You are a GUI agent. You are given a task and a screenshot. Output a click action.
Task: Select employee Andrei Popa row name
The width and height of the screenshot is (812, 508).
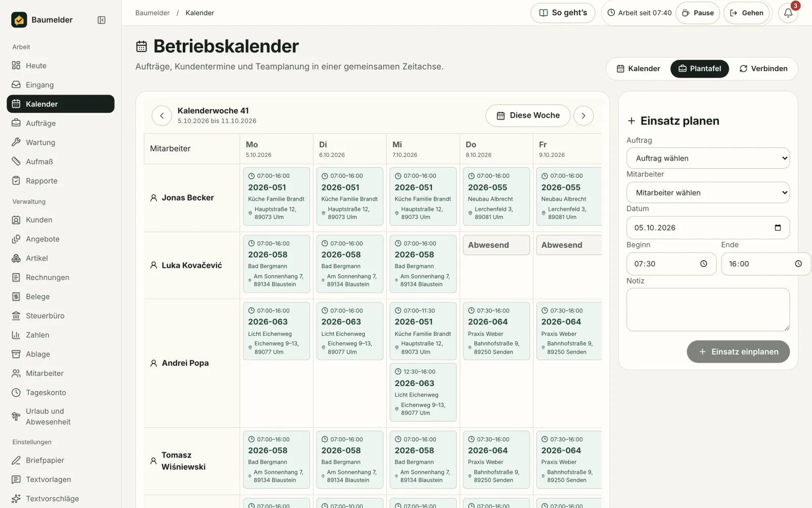(x=185, y=363)
